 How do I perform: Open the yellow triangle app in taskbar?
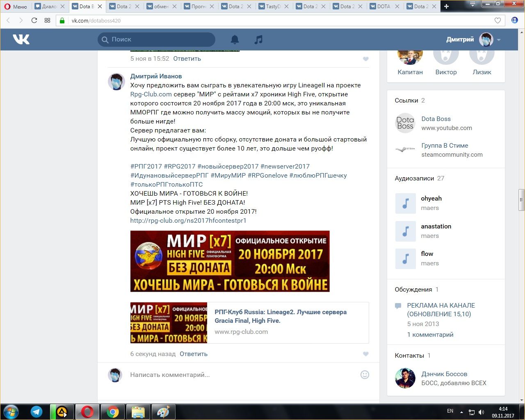pos(62,411)
